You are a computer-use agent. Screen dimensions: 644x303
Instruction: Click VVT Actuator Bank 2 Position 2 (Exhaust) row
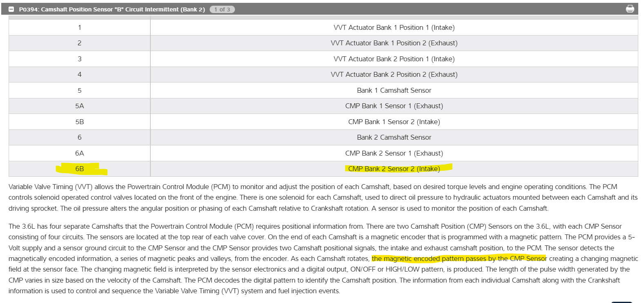tap(394, 74)
